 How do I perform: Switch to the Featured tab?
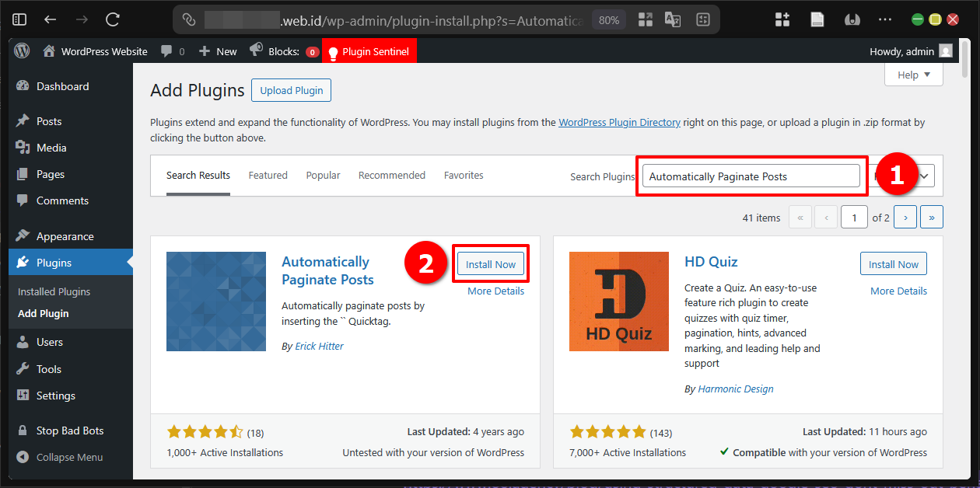pos(268,176)
